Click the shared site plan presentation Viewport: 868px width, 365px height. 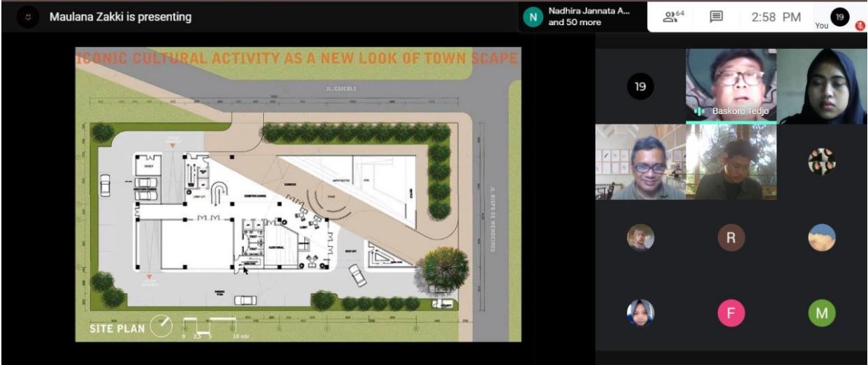[297, 194]
